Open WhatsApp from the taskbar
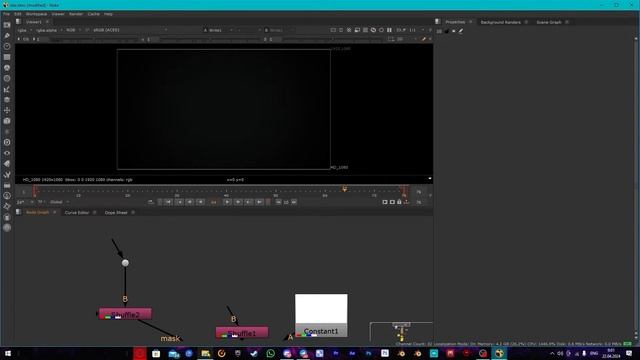This screenshot has width=640, height=360. pos(270,353)
